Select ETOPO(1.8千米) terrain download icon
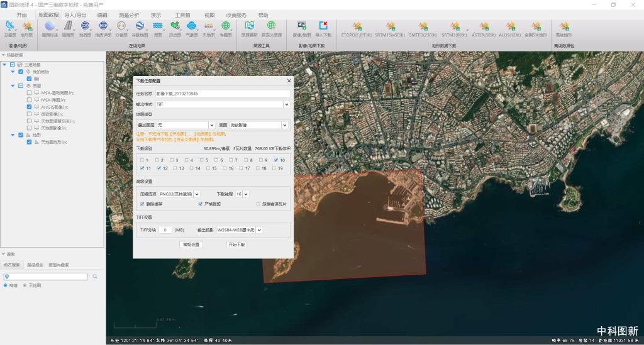 click(357, 26)
